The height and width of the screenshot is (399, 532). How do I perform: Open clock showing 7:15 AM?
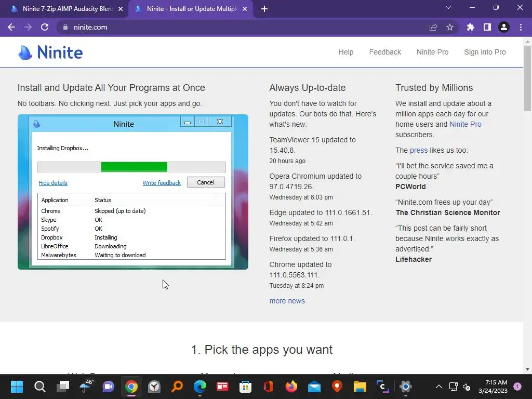(493, 387)
